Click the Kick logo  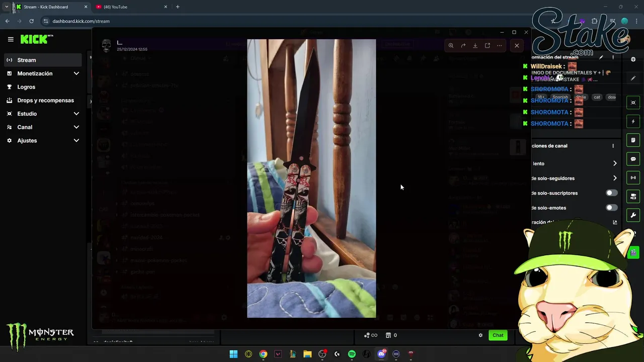(37, 39)
